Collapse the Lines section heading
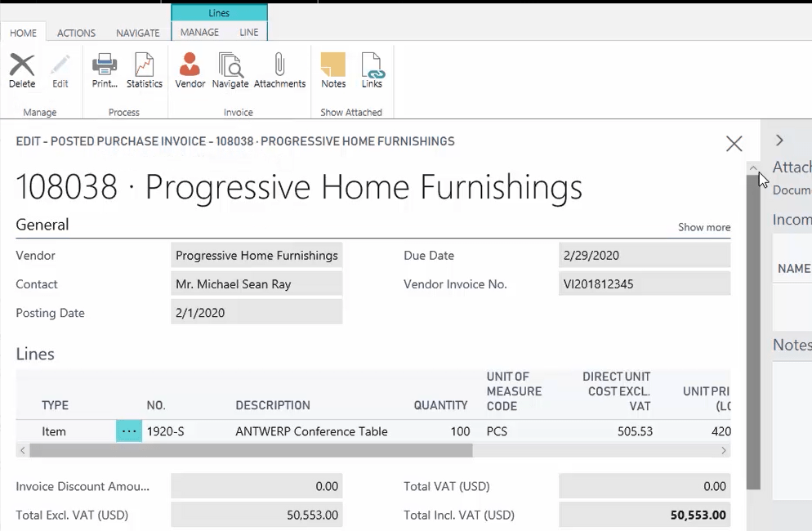 pyautogui.click(x=35, y=354)
